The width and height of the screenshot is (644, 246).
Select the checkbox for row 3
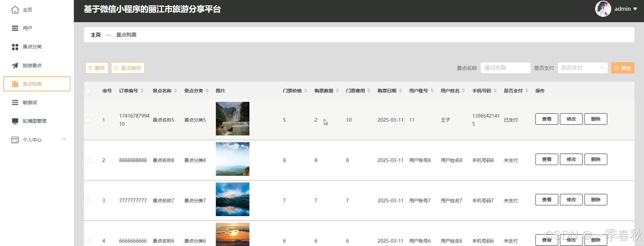tap(88, 201)
